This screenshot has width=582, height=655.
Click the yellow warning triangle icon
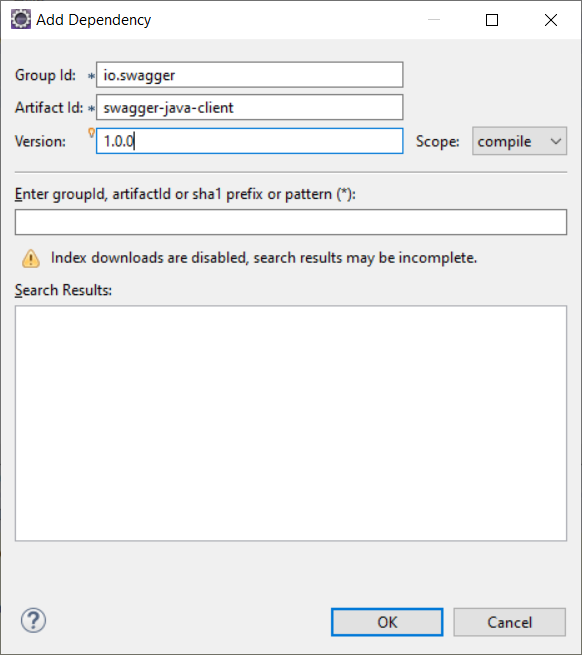click(31, 258)
